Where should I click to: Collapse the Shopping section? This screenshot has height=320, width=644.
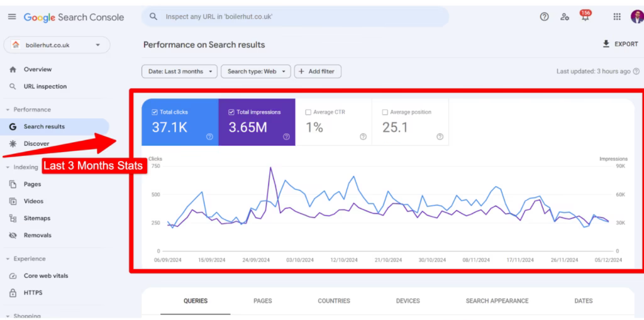[8, 316]
